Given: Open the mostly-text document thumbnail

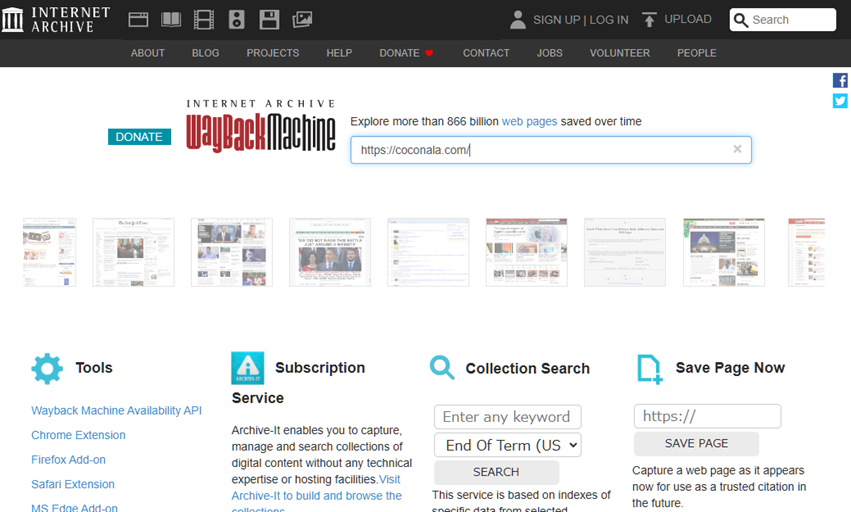Looking at the screenshot, I should coord(625,252).
